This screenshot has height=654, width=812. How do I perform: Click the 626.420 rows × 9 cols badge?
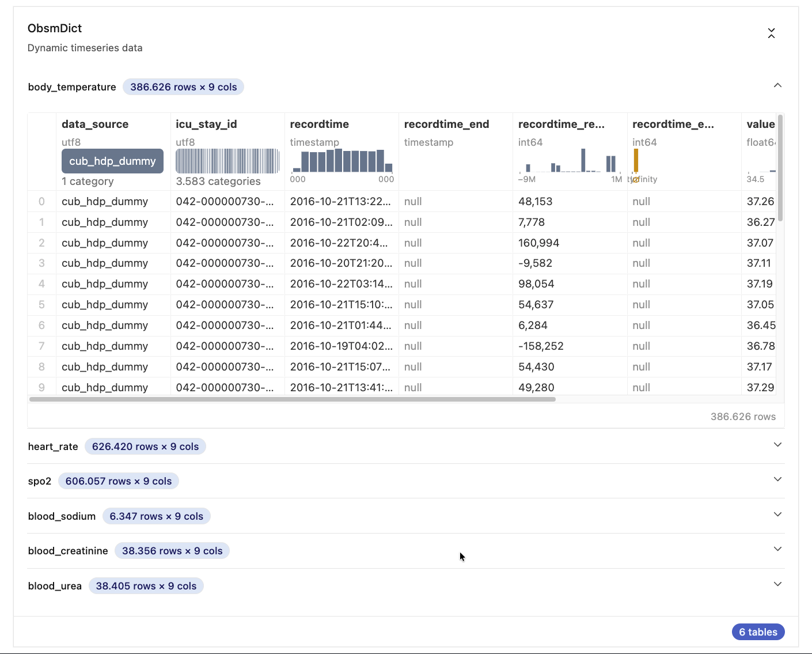pos(145,447)
